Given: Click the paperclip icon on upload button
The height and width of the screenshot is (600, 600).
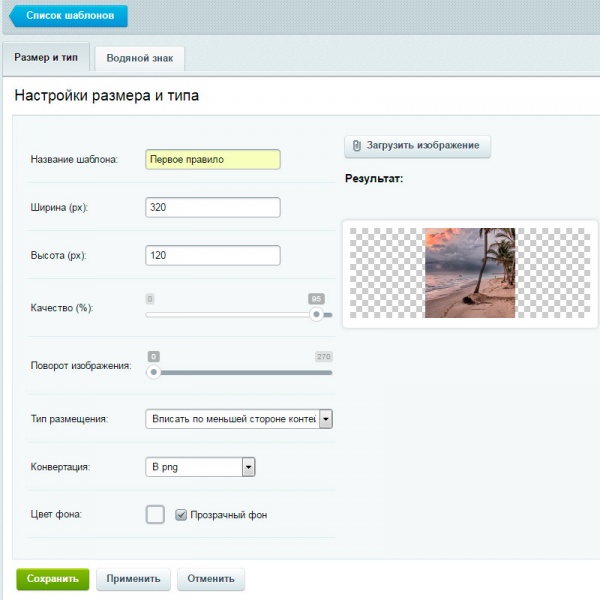Looking at the screenshot, I should 357,146.
